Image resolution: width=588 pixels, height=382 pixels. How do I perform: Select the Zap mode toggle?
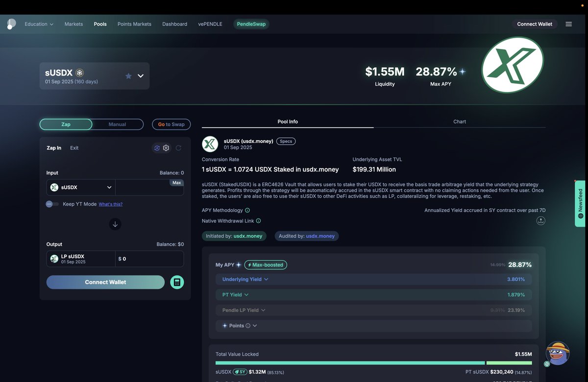[66, 124]
